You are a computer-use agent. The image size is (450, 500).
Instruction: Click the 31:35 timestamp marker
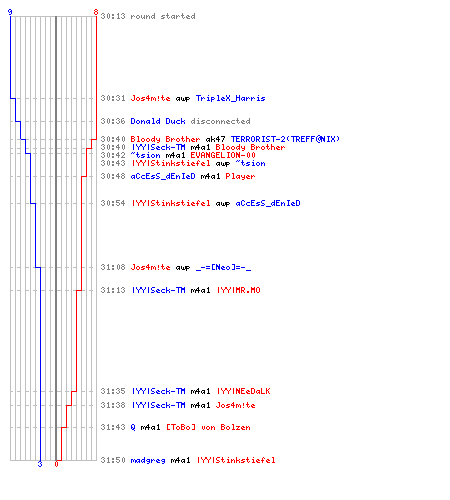click(x=113, y=391)
